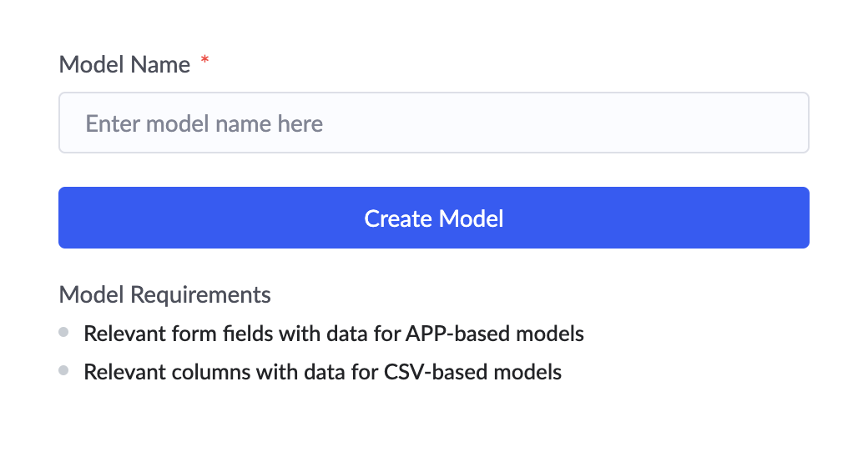
Task: Click "with data" in the form fields line
Action: (303, 334)
